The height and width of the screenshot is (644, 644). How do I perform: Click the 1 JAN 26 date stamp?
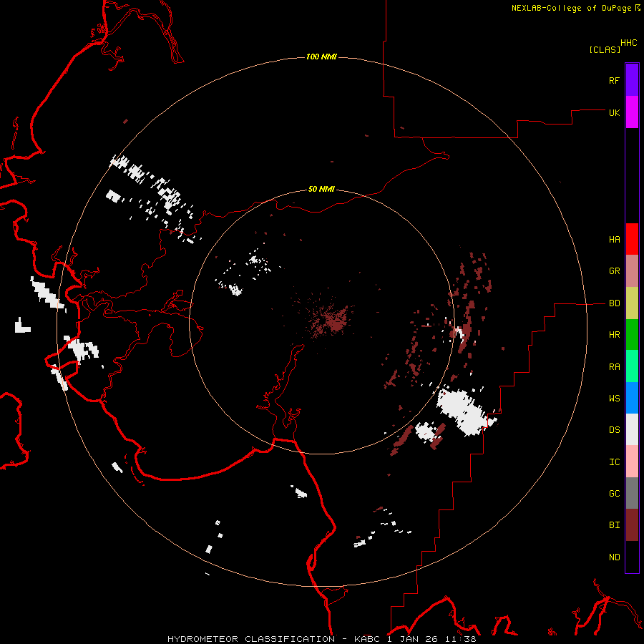pyautogui.click(x=412, y=639)
